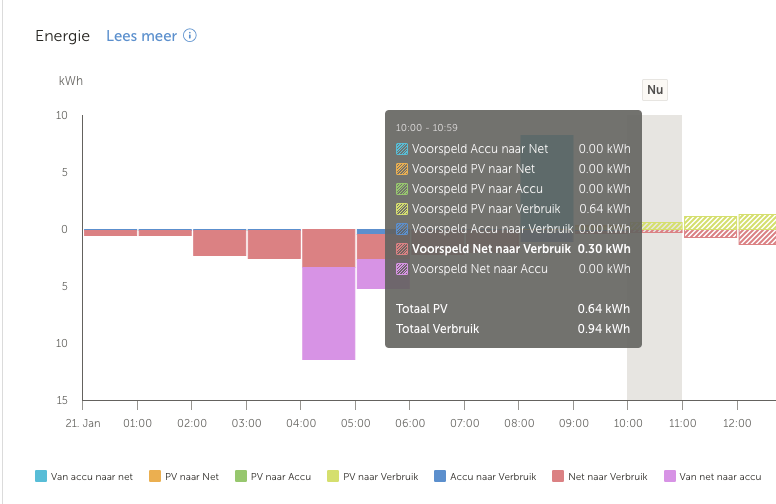Toggle the Accu naar Verbruik legend swatch
The height and width of the screenshot is (504, 776).
440,477
